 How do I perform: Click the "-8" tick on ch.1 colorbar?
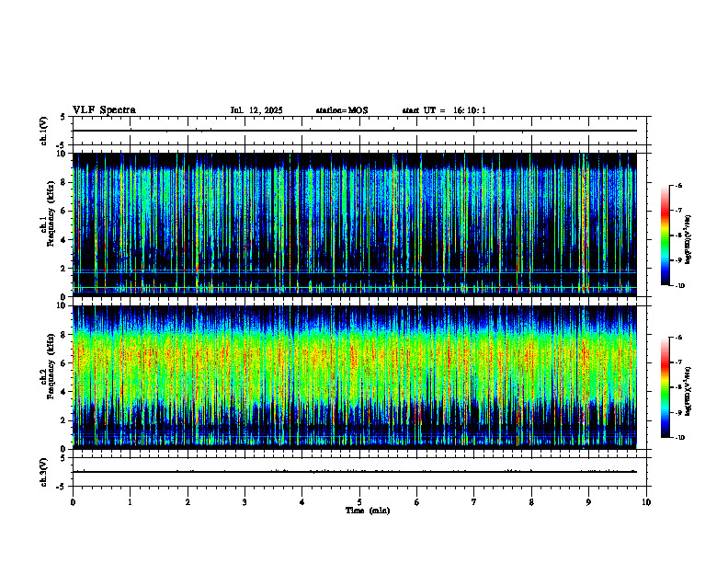point(678,236)
